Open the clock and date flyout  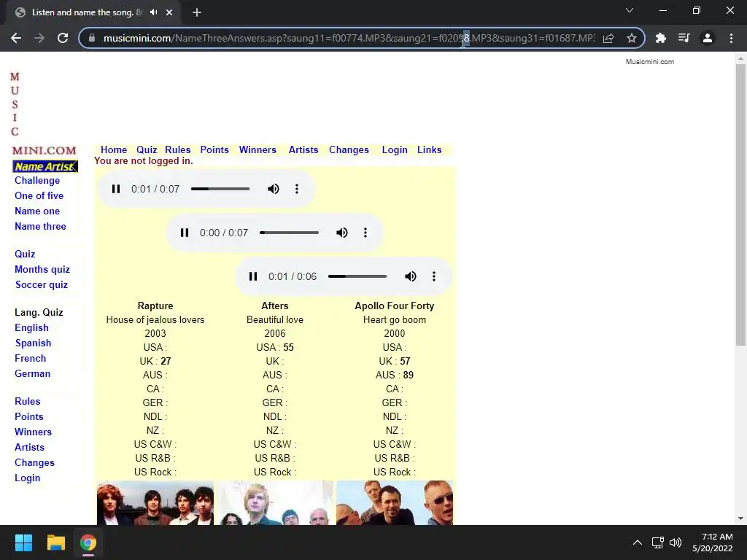(x=713, y=542)
